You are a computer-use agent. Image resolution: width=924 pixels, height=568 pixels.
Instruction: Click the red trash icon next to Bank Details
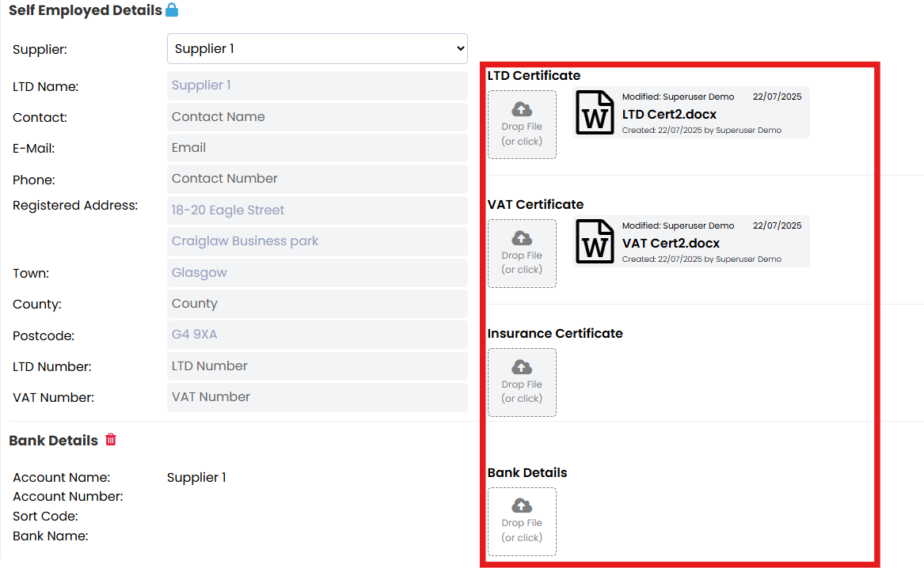point(111,440)
